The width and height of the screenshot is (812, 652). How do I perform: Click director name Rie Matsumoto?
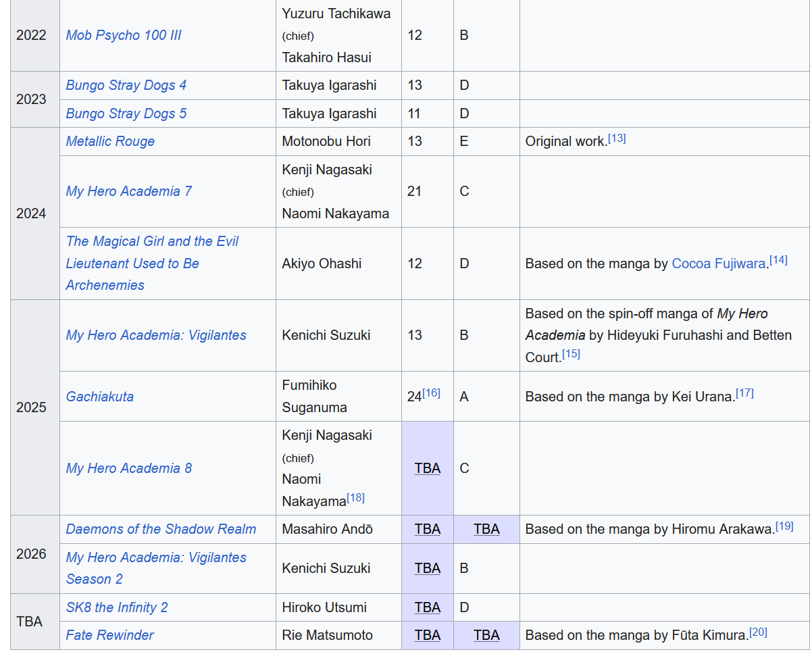[326, 635]
